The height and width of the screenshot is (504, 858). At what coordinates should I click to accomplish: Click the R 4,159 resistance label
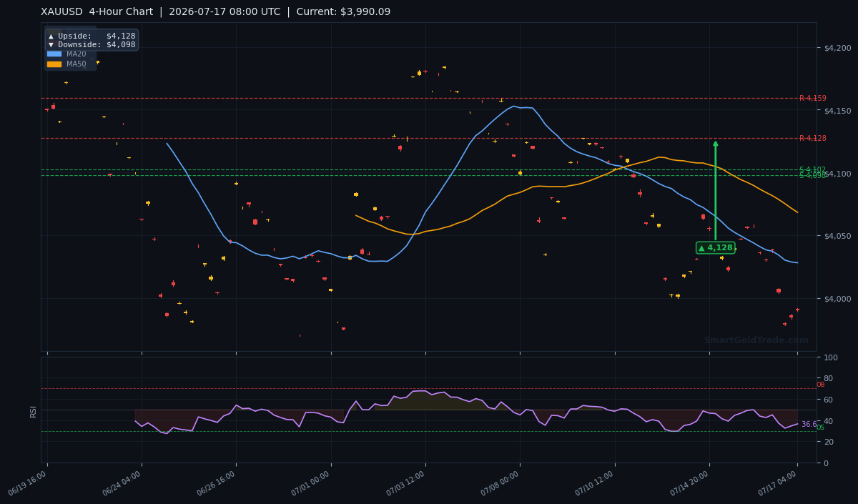point(813,99)
